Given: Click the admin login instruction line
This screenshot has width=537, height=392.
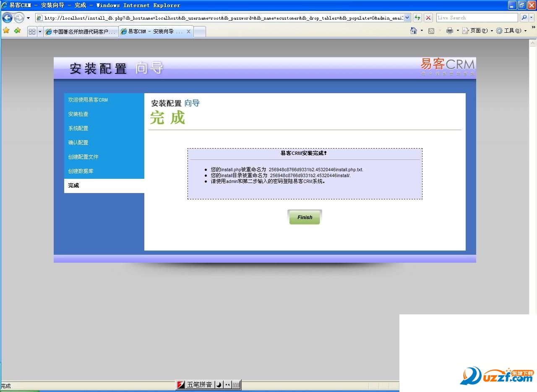Looking at the screenshot, I should (x=268, y=181).
